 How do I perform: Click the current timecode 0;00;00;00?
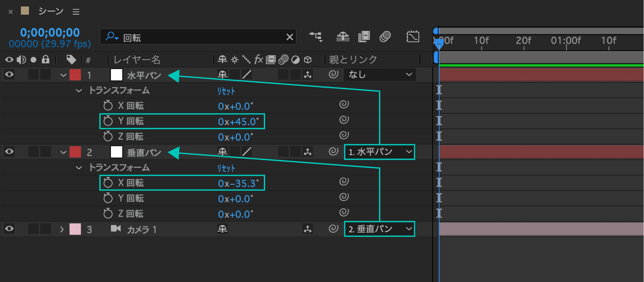click(x=50, y=33)
